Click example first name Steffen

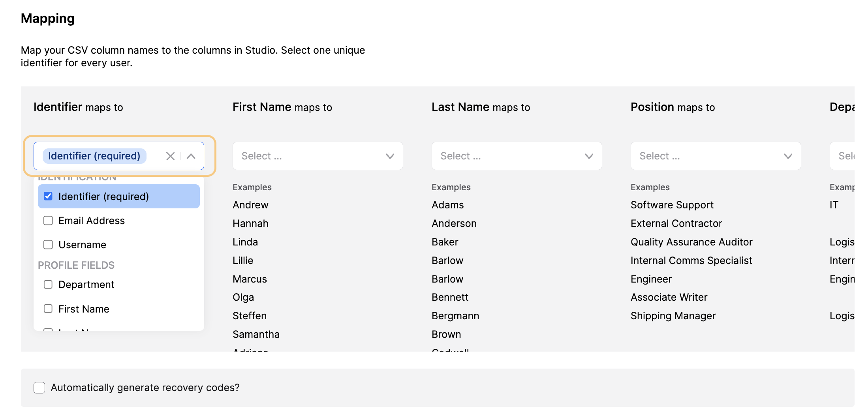(250, 316)
